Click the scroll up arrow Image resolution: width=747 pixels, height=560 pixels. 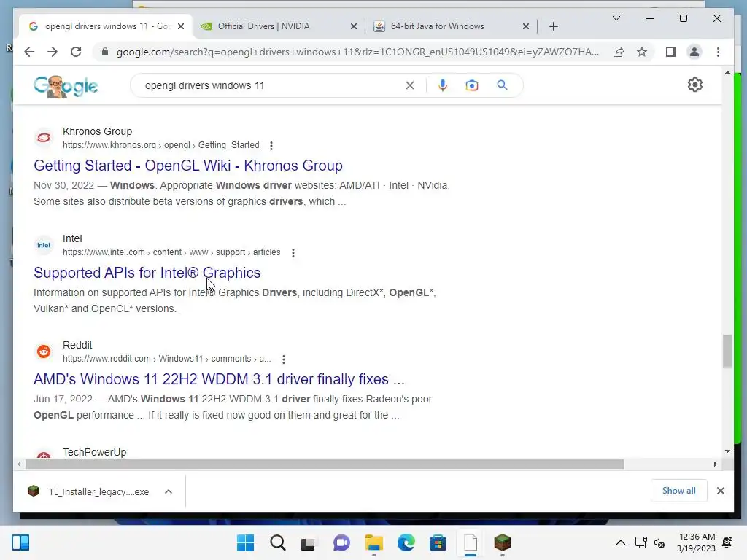(727, 72)
